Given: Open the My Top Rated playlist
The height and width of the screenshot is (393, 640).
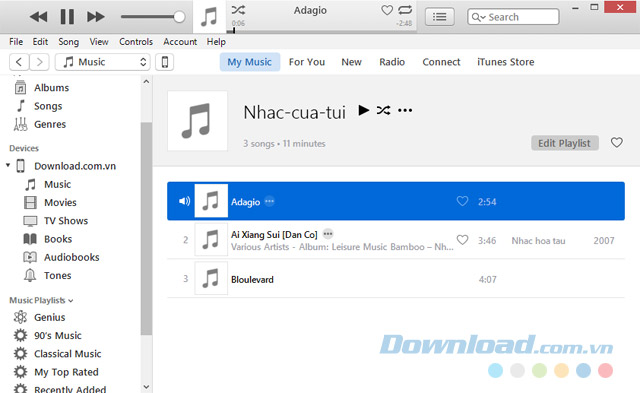Looking at the screenshot, I should [66, 372].
